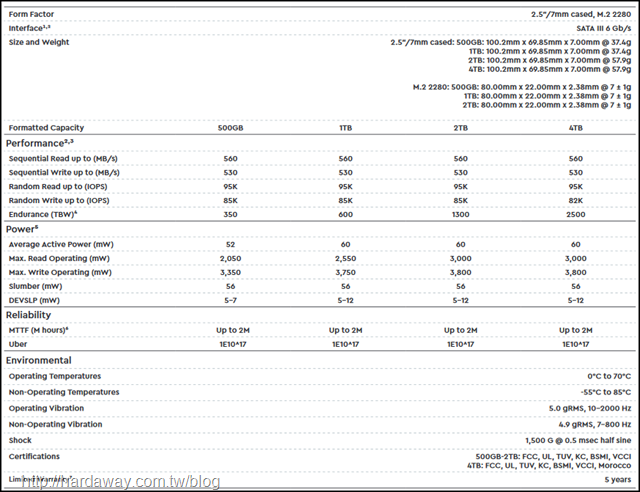Click the 'DEVSLP (mW)' row label
The width and height of the screenshot is (640, 492).
click(34, 300)
